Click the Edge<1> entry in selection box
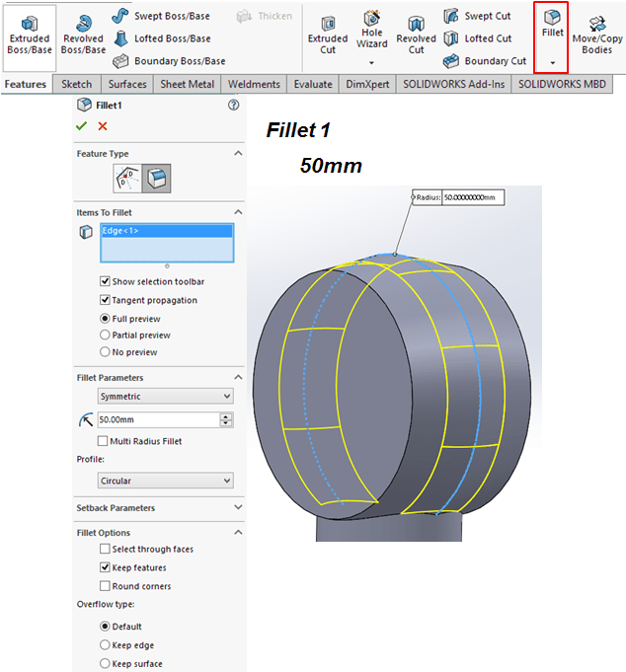This screenshot has height=672, width=626. [x=121, y=231]
